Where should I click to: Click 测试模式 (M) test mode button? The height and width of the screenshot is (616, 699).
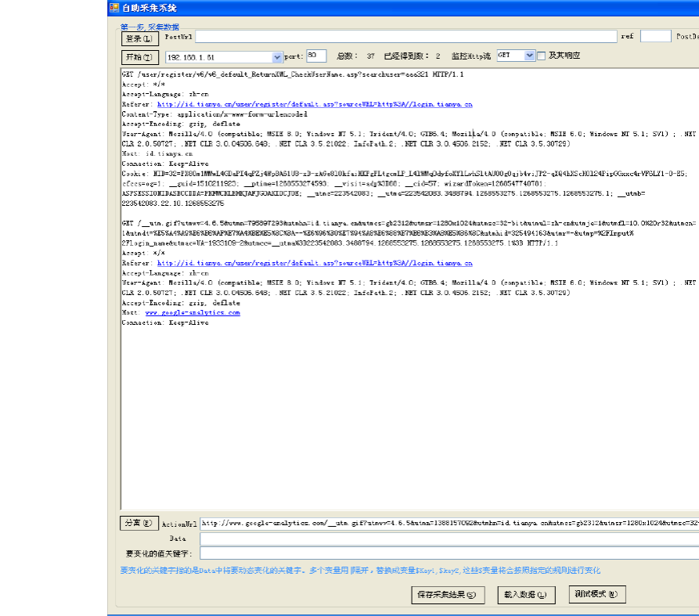pyautogui.click(x=597, y=594)
